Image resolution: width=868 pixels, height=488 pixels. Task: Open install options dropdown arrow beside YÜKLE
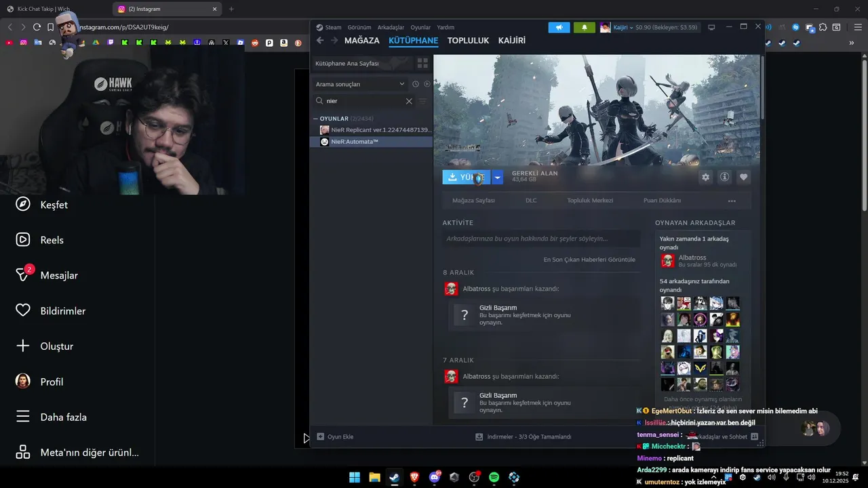(498, 177)
